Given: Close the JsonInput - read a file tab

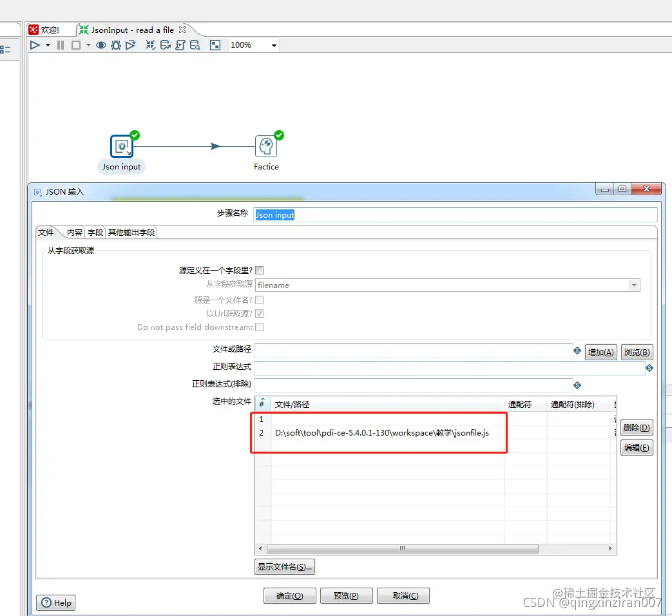Looking at the screenshot, I should (182, 30).
